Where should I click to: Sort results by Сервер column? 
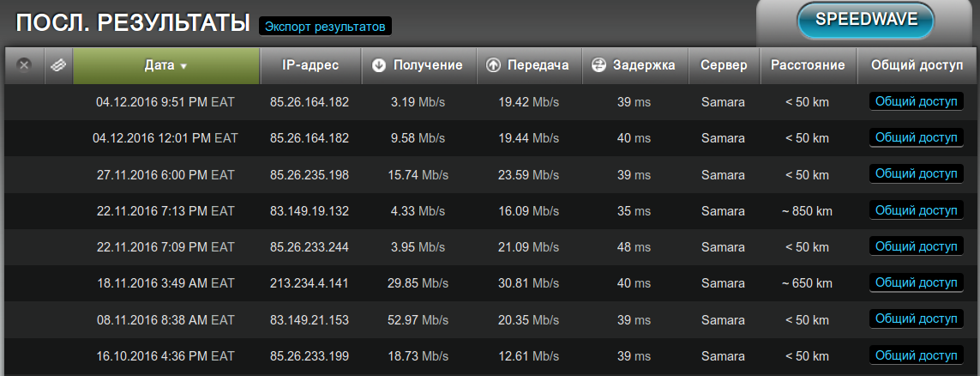724,65
